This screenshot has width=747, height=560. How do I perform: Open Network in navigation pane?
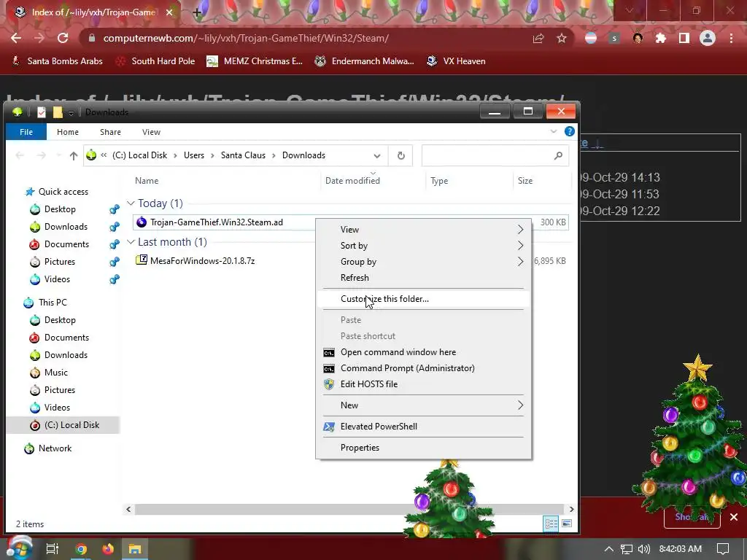(x=55, y=448)
